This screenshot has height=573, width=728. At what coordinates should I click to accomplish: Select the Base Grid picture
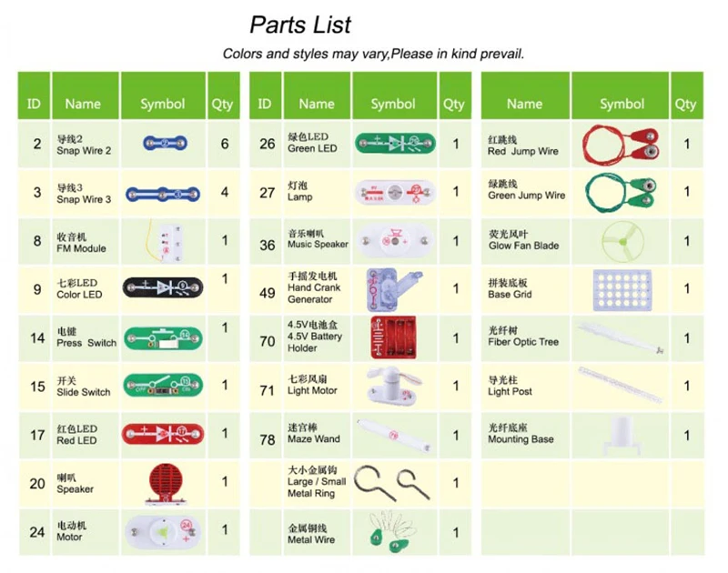(622, 290)
